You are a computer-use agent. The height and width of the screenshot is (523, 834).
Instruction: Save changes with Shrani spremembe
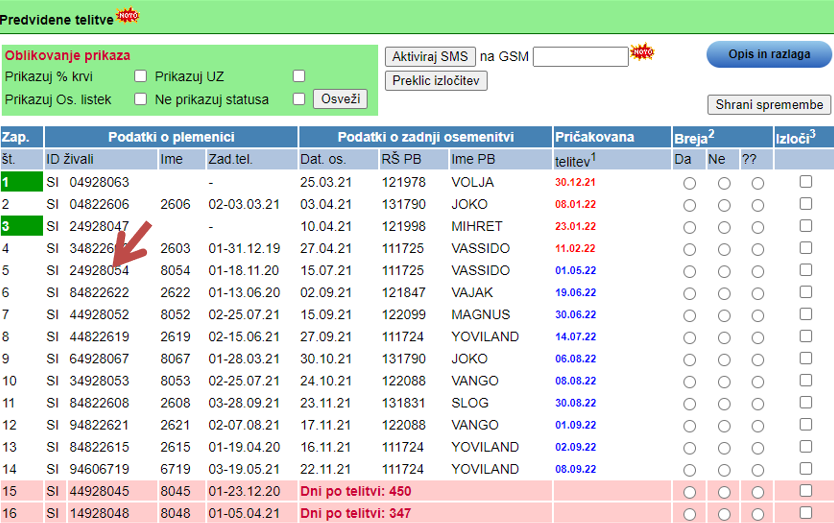coord(769,105)
